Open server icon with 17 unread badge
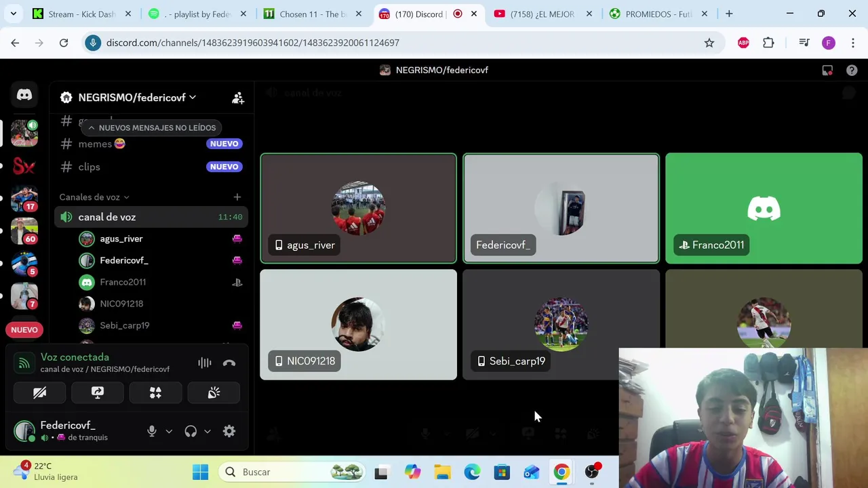The image size is (868, 488). (x=24, y=199)
